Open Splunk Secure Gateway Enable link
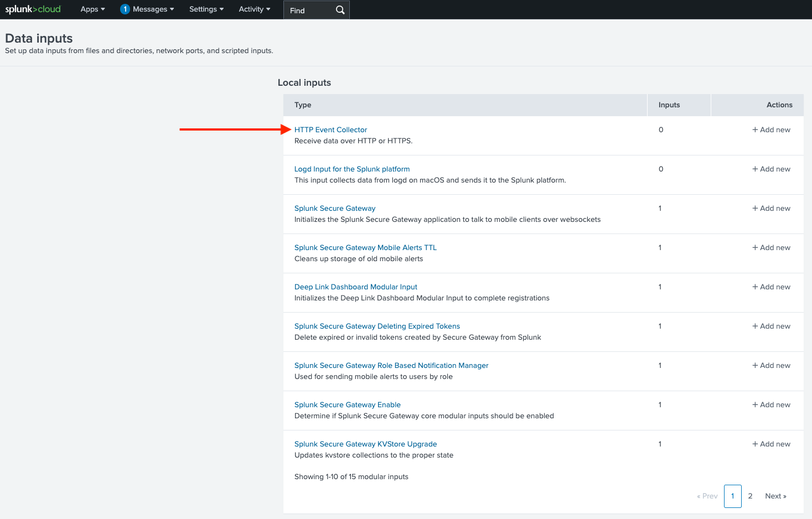Viewport: 812px width, 519px height. [x=348, y=404]
